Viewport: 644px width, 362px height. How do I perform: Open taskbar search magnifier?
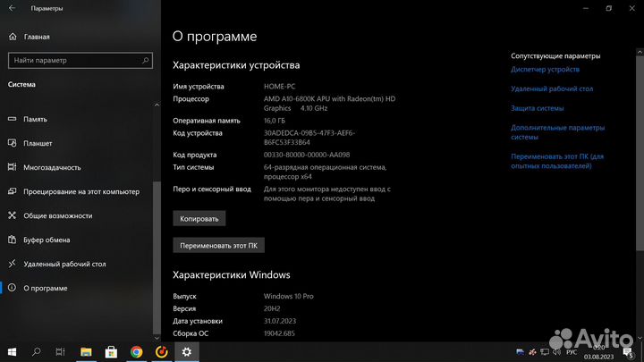[x=36, y=352]
